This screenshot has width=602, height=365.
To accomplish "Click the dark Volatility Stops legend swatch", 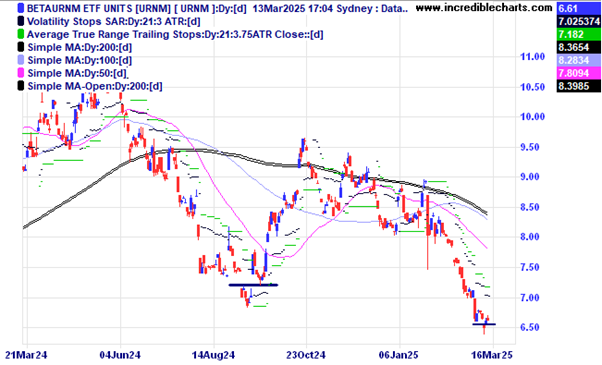I will coord(21,21).
